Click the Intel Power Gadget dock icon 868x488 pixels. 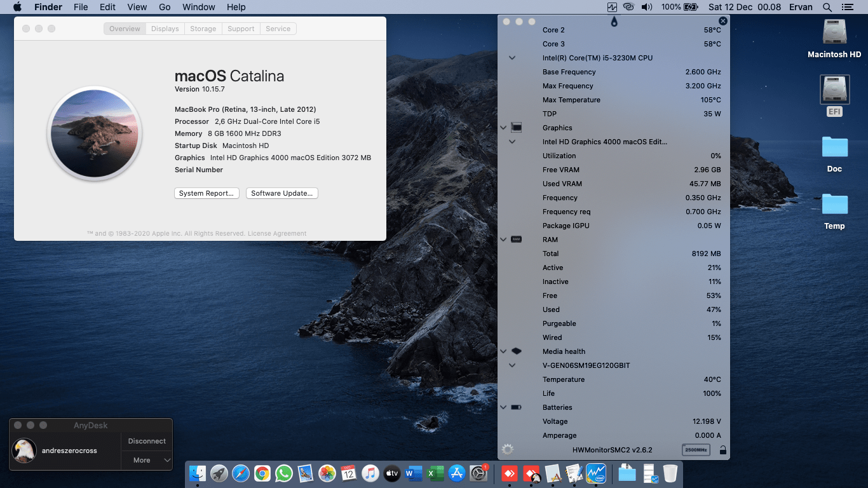coord(597,473)
